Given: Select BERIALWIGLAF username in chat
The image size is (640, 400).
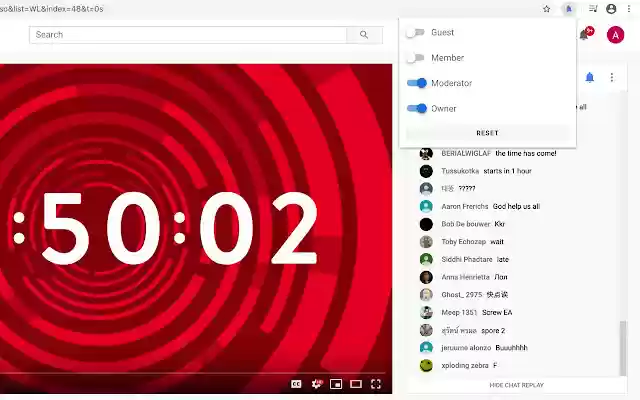Looking at the screenshot, I should pos(466,153).
